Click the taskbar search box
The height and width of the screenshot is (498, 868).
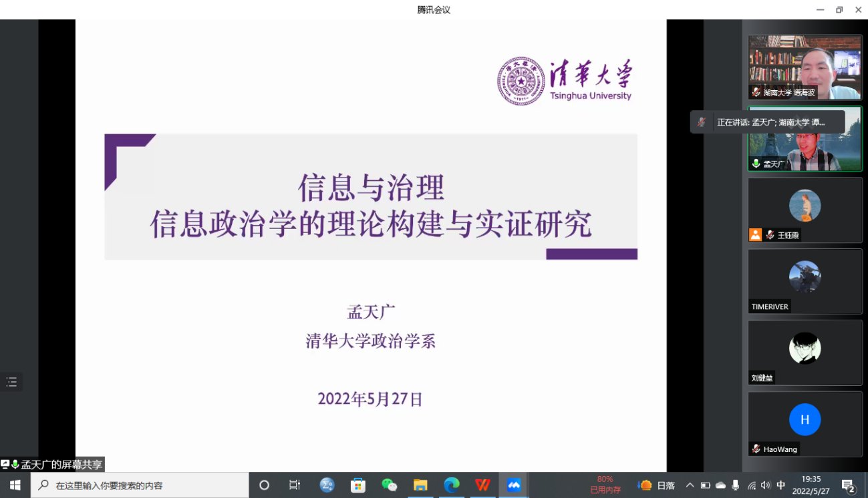point(140,485)
